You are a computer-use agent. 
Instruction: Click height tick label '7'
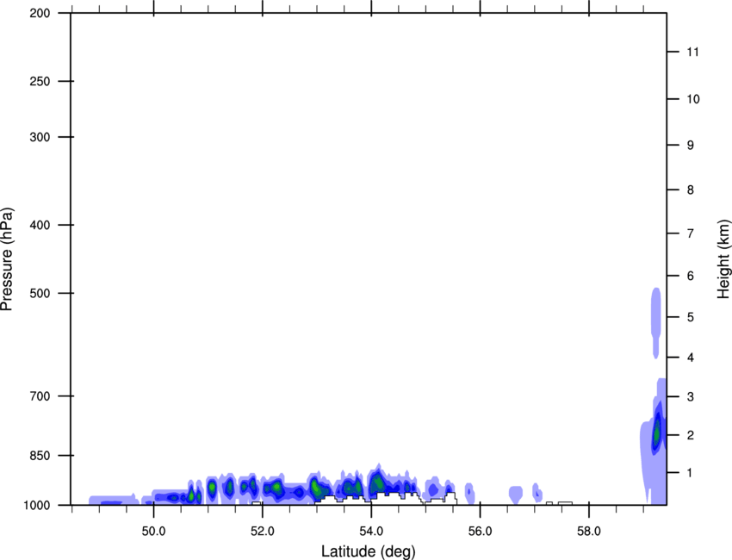(x=691, y=233)
